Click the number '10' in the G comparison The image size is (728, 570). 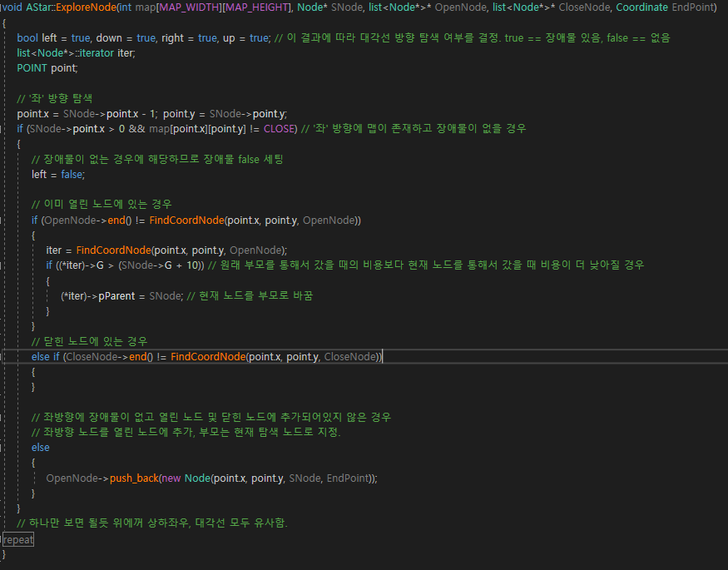193,265
